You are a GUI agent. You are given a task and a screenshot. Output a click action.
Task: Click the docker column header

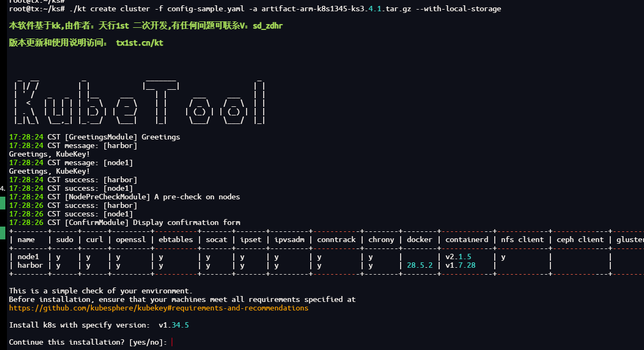[420, 239]
